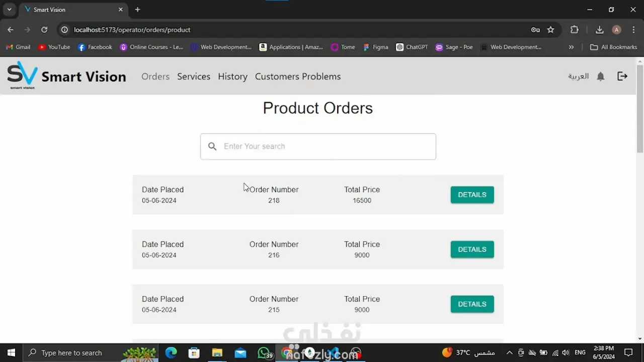Image resolution: width=644 pixels, height=362 pixels.
Task: Reload the page with refresh icon
Action: pyautogui.click(x=44, y=30)
